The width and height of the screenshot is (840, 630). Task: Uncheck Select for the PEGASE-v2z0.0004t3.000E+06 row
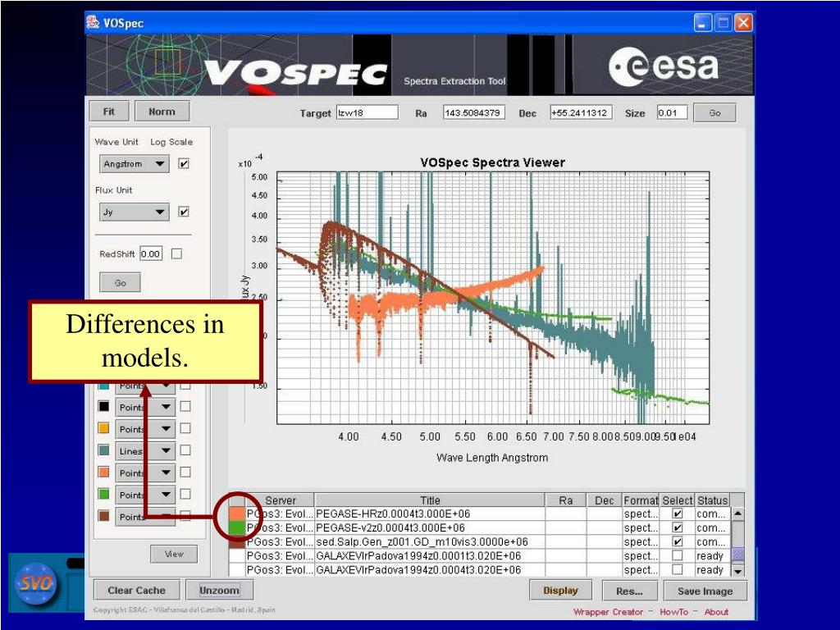(x=678, y=527)
